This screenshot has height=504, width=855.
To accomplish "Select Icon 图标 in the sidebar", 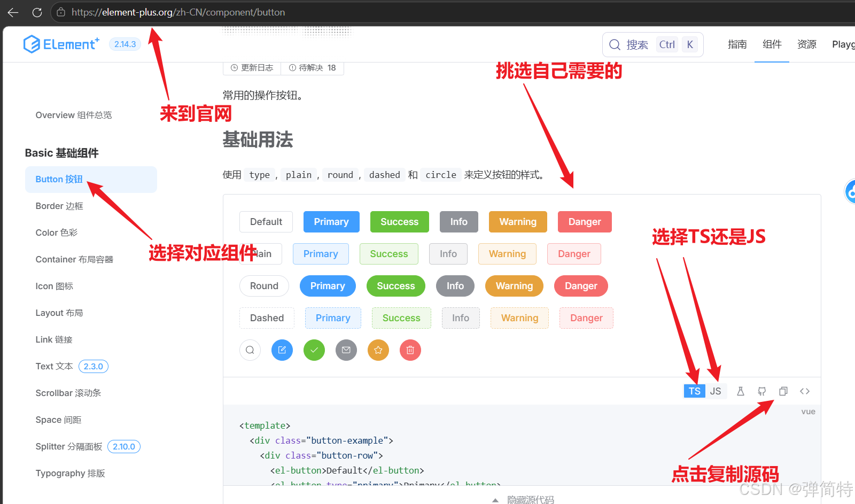I will coord(55,286).
